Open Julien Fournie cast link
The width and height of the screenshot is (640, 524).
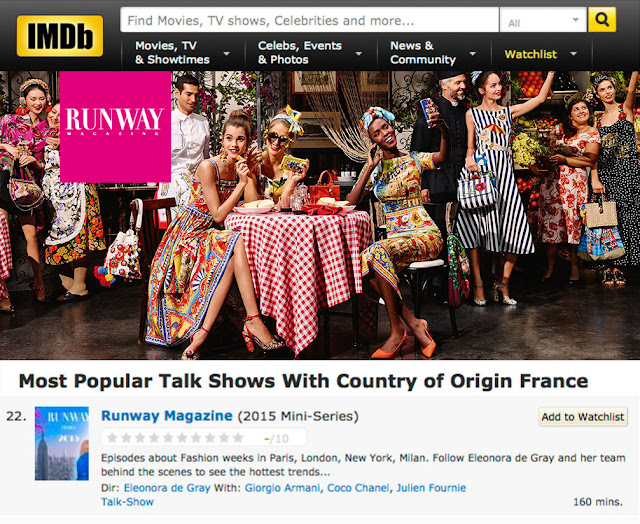click(431, 488)
